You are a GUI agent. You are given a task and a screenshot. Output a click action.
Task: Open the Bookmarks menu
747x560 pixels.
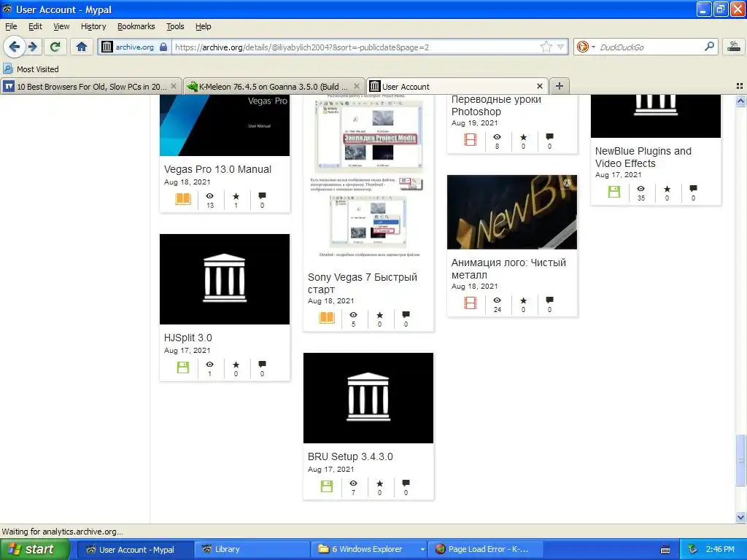pyautogui.click(x=136, y=26)
